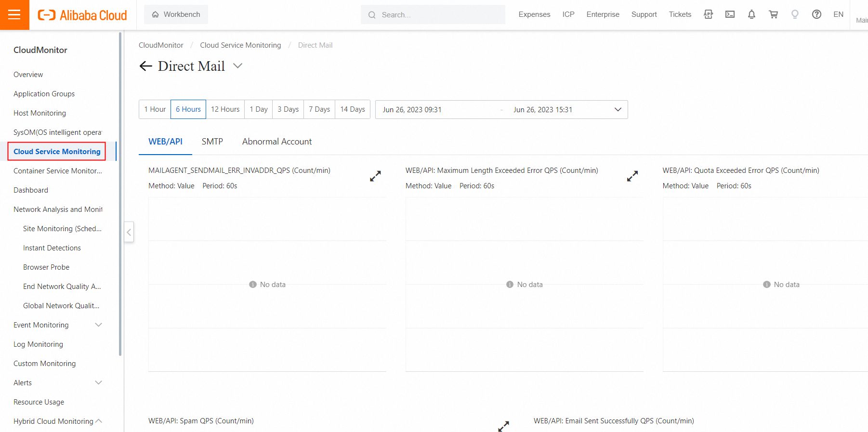Expand the MAILAGENT_SENDMAIL_ERR_INVADDR_QPS chart

[x=375, y=176]
